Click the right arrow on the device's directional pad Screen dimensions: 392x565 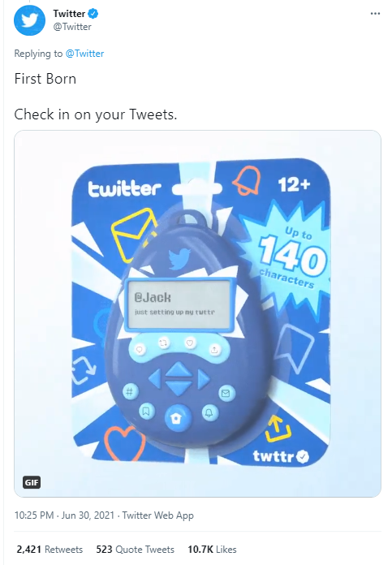(x=203, y=379)
